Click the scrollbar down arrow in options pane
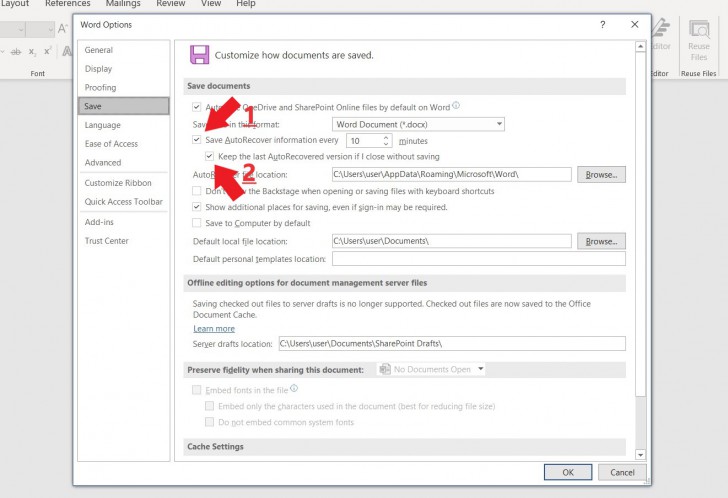Viewport: 728px width, 498px height. pos(640,455)
